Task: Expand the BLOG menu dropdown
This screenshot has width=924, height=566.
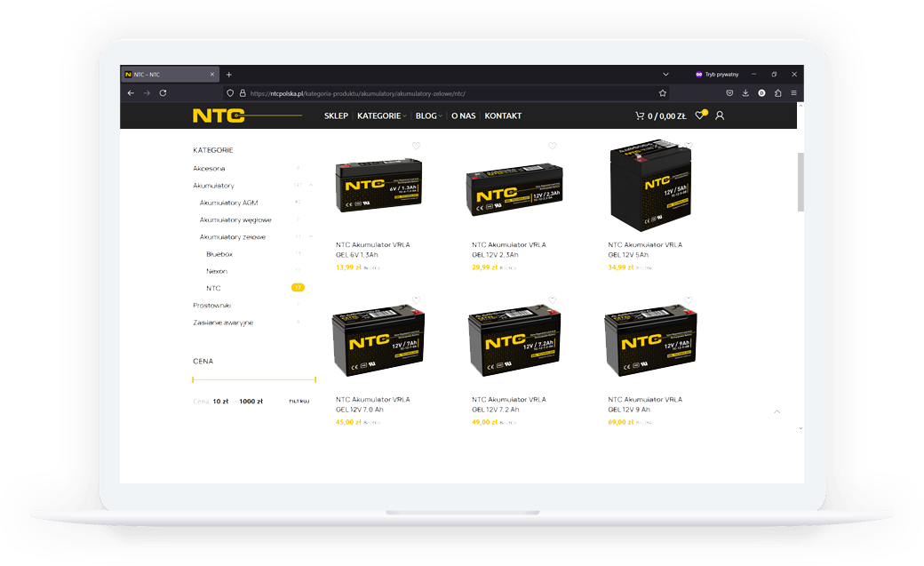Action: click(428, 116)
